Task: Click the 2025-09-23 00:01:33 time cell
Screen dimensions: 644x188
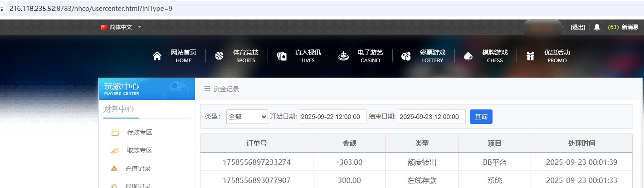Action: click(x=581, y=180)
